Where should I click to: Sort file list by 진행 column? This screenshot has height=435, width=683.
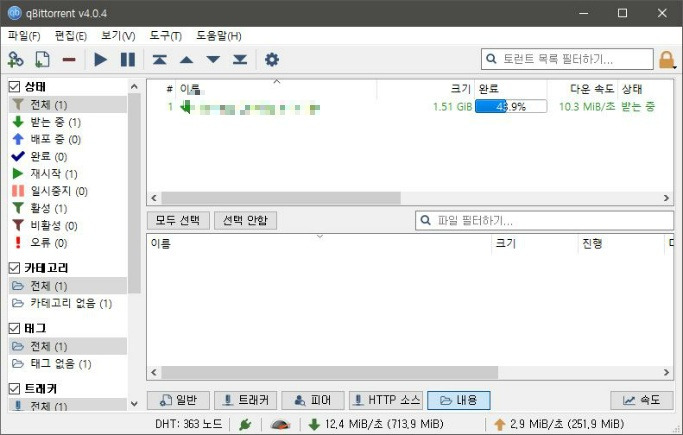[622, 243]
